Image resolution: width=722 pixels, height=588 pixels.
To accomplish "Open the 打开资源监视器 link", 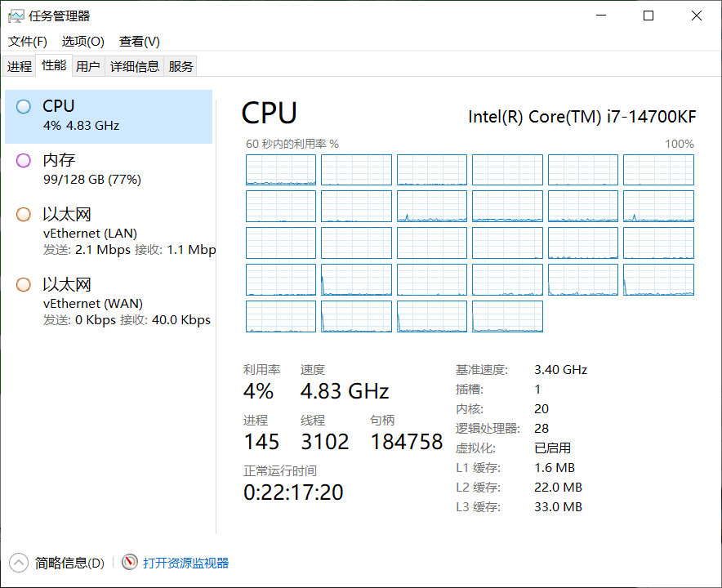I will 186,563.
